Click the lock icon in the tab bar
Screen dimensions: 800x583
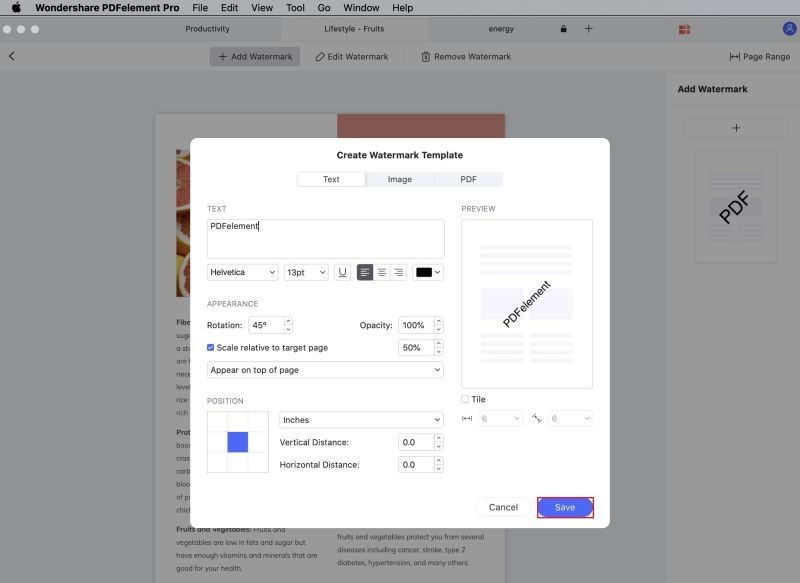(563, 29)
